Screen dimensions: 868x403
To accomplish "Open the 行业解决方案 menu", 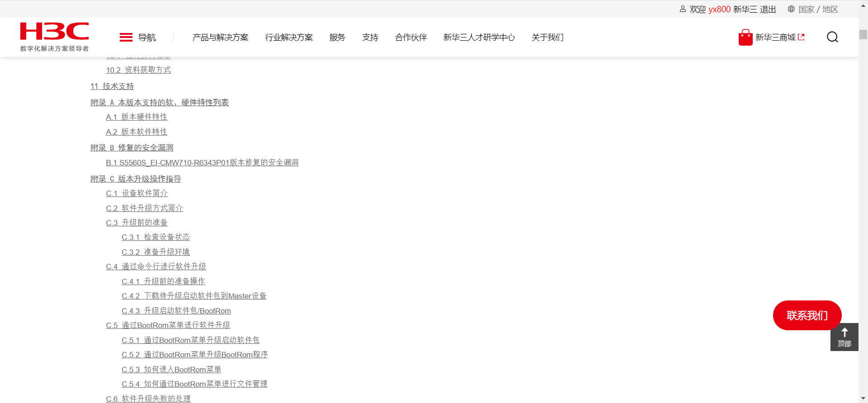I will 289,37.
